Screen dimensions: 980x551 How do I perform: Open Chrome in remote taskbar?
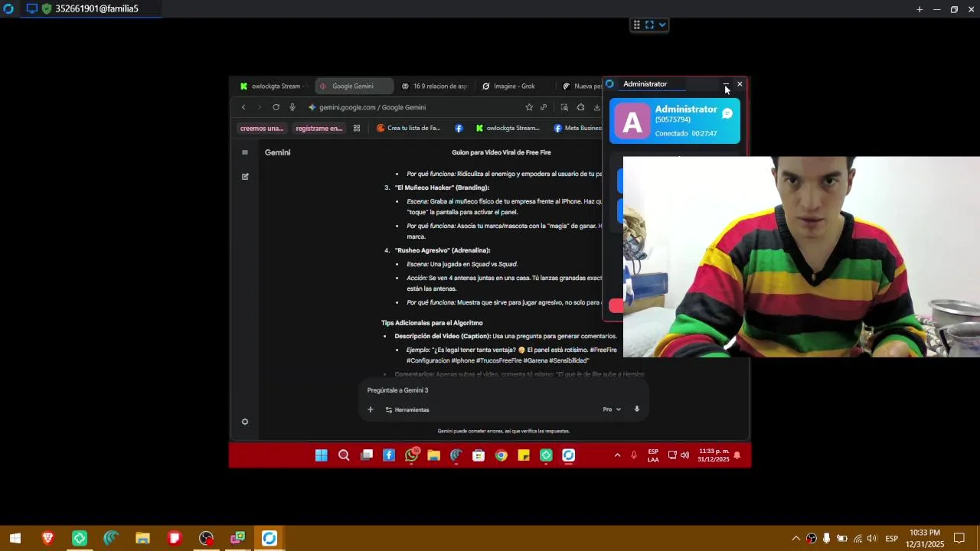[501, 455]
